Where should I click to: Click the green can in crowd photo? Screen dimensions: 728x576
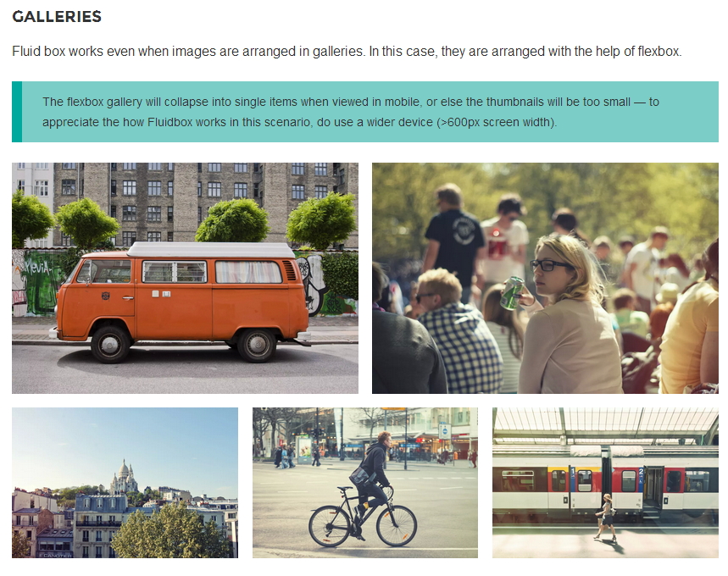[512, 293]
